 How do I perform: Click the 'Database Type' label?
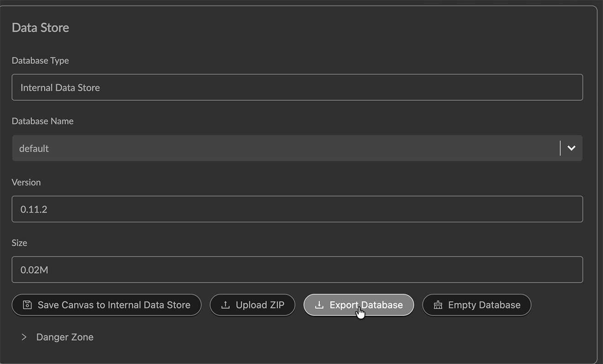[x=40, y=61]
